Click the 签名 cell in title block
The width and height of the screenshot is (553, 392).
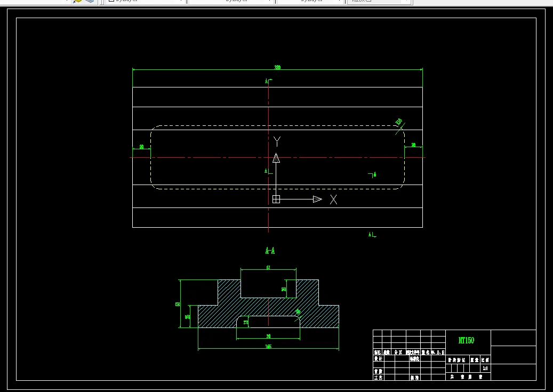tap(426, 353)
